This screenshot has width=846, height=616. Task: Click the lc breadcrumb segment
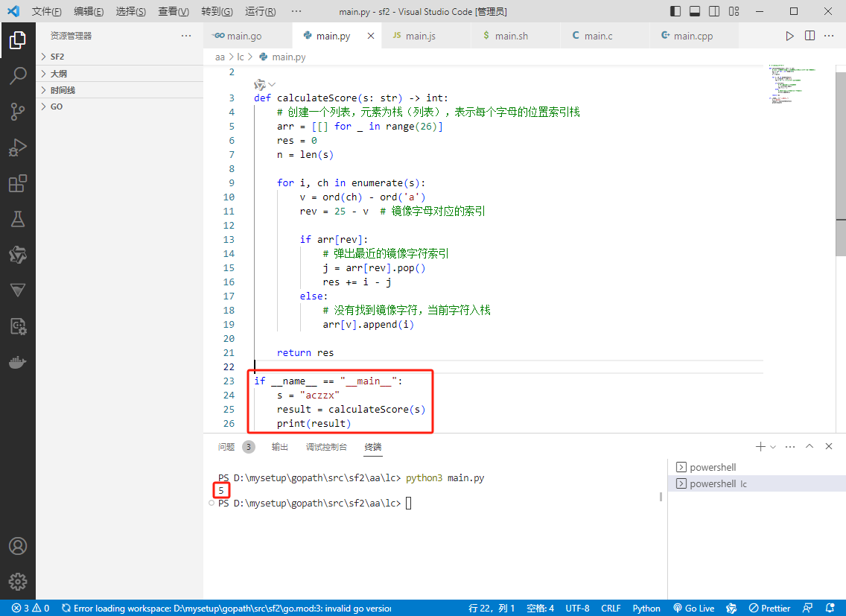[x=240, y=57]
